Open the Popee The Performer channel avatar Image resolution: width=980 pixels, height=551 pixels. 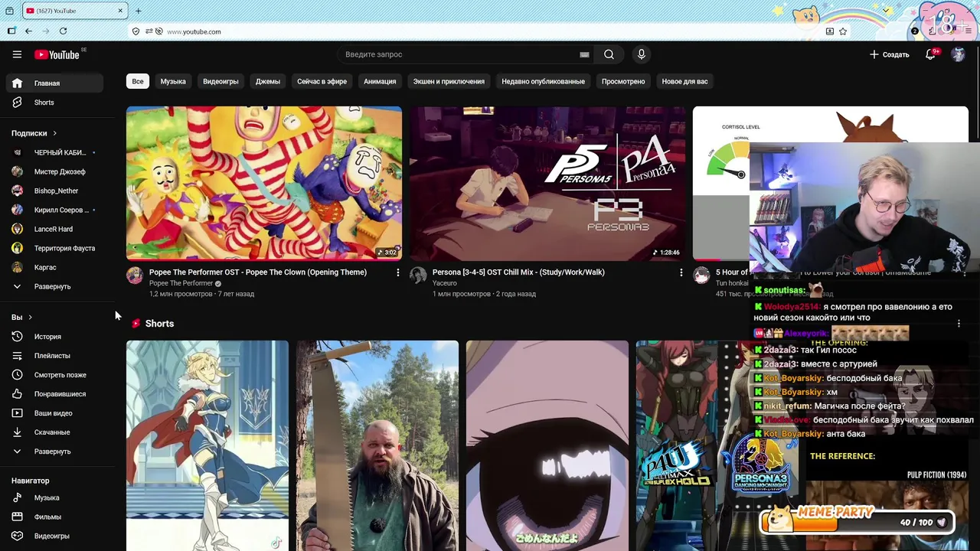(135, 275)
